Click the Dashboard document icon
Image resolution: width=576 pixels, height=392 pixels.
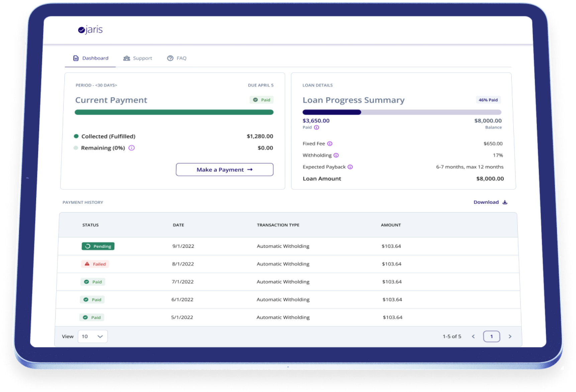coord(76,58)
